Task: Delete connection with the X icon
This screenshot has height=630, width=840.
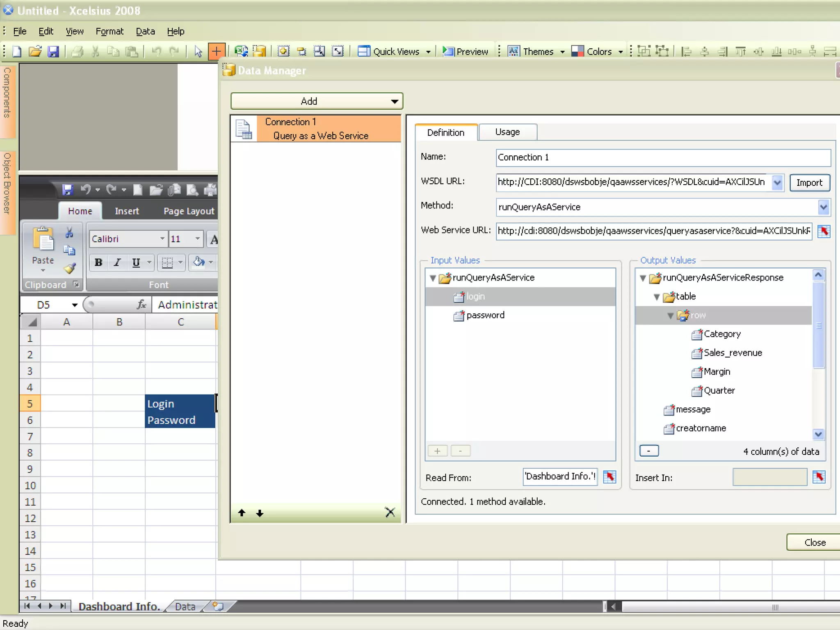Action: (x=390, y=512)
